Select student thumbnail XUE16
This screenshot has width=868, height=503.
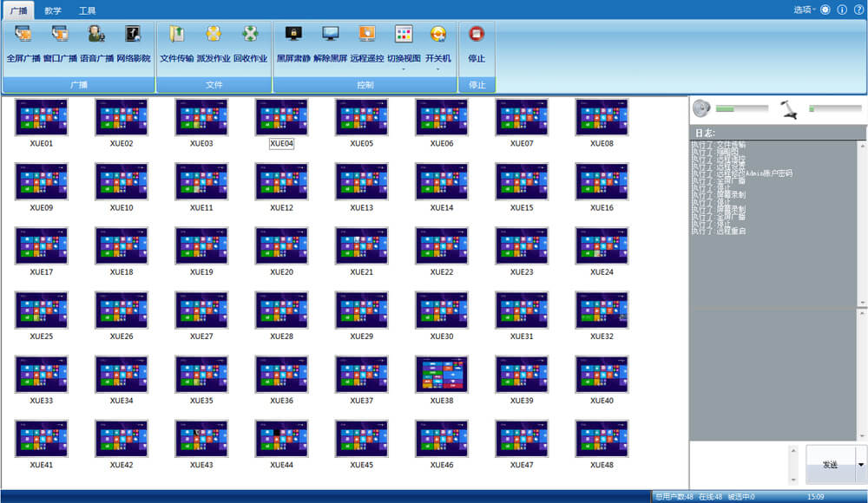602,181
